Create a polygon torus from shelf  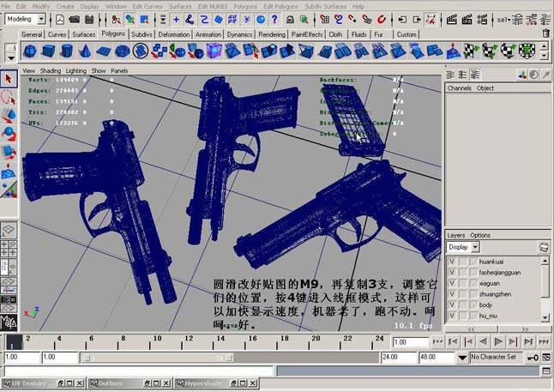tap(123, 51)
